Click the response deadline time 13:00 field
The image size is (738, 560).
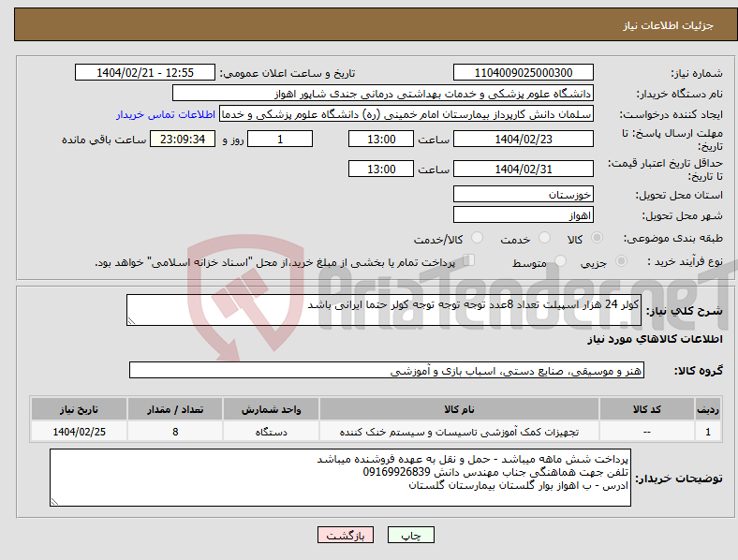click(x=381, y=139)
